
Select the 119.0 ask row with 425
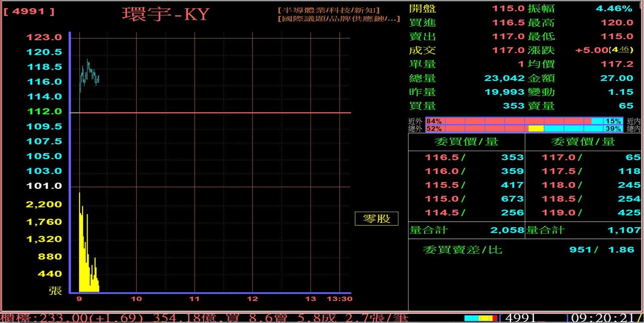coord(591,213)
